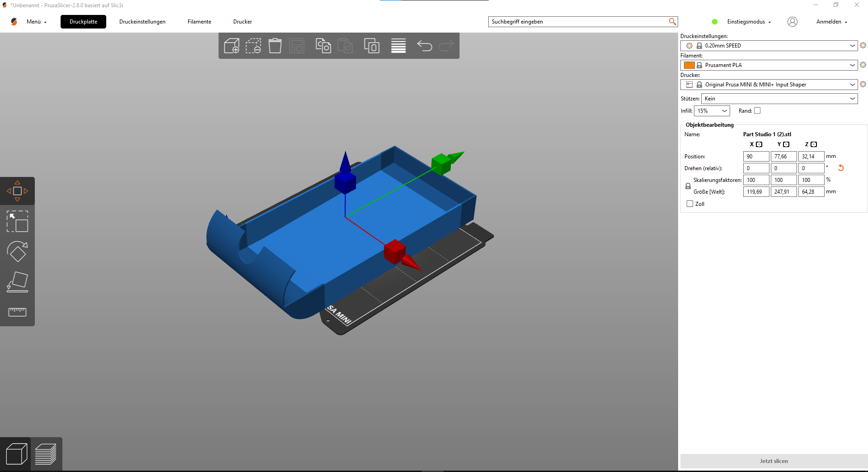Select the Scale tool in left toolbar
The height and width of the screenshot is (472, 868).
coord(17,221)
